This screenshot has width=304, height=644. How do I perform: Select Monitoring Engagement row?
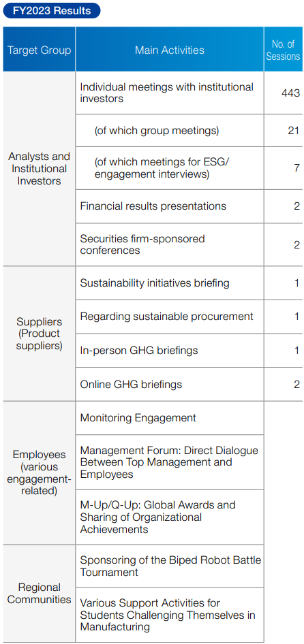tap(170, 418)
